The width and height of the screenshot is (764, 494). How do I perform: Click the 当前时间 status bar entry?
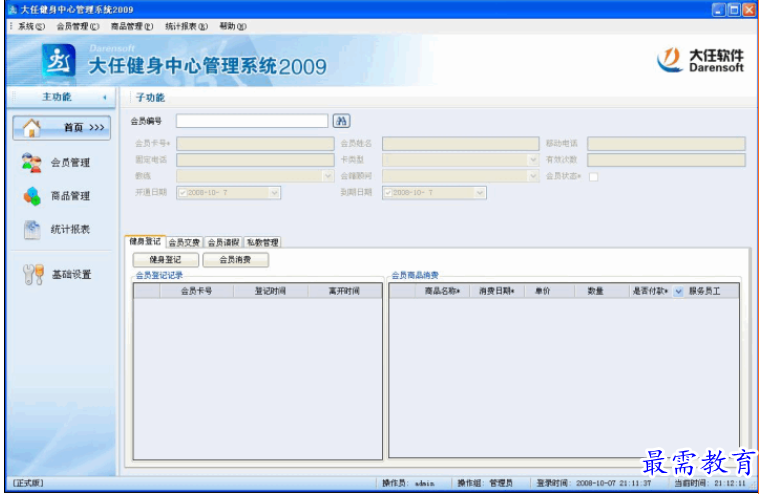click(x=710, y=483)
